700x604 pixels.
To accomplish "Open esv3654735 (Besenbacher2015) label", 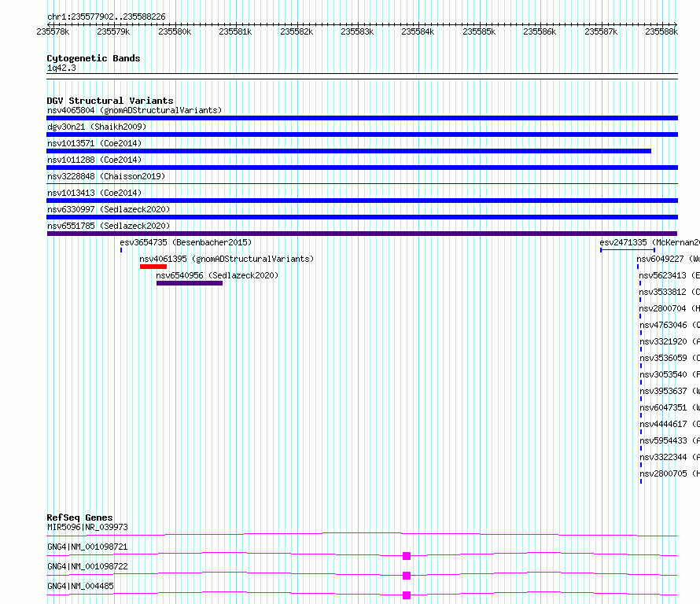I will click(x=186, y=242).
